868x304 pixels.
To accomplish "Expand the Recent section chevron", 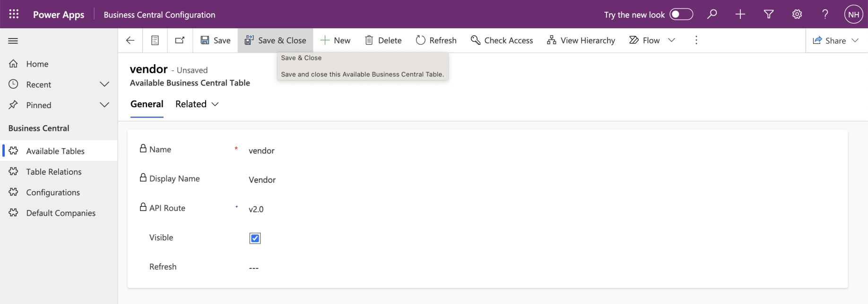I will point(104,84).
